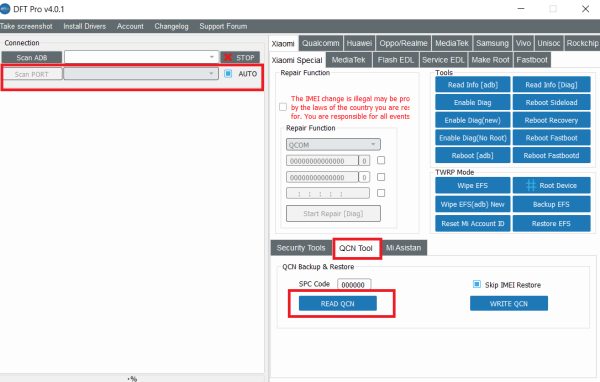Enable the MAC address field checkbox
Screen dimensions: 600x382
click(381, 193)
